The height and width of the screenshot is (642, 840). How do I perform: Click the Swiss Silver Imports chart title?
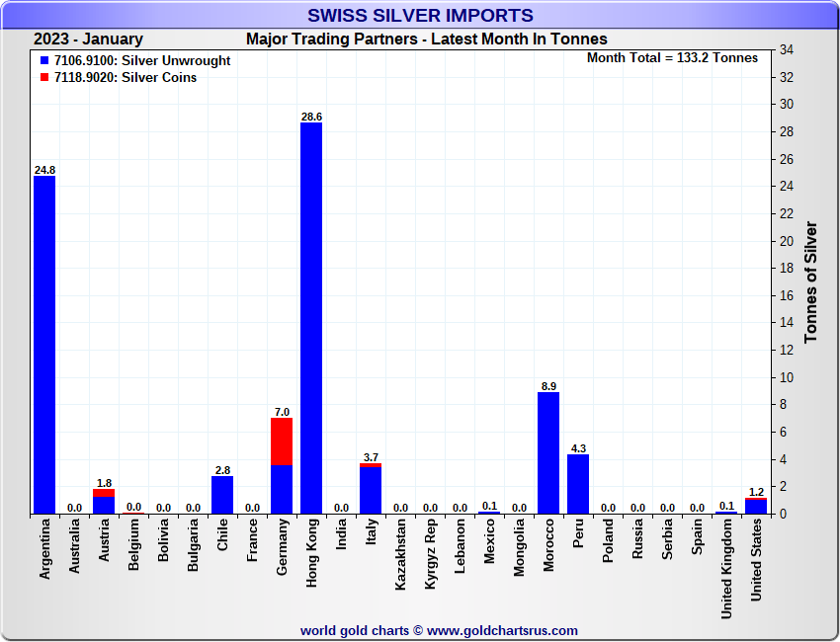[x=420, y=15]
